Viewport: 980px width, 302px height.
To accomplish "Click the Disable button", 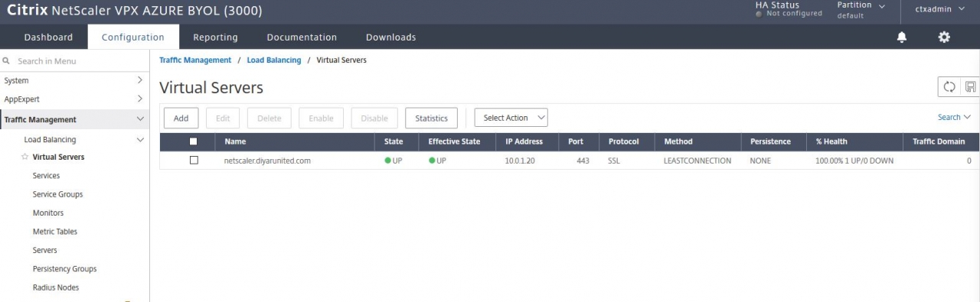I will [374, 118].
